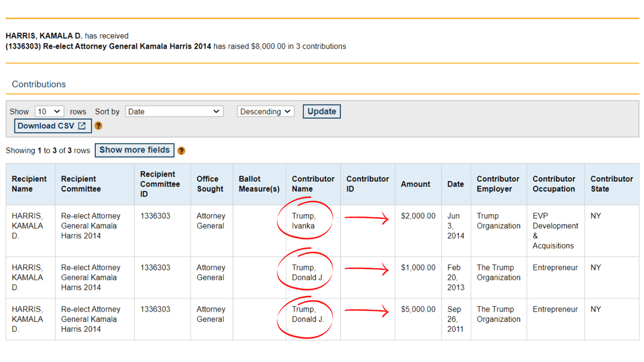
Task: Select the Jun 3, 2014 date cell
Action: pyautogui.click(x=455, y=226)
